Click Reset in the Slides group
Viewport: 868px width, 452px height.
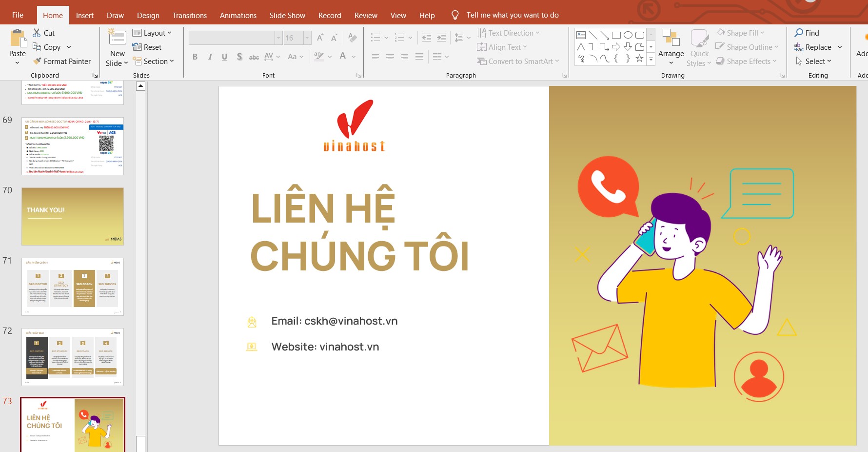click(x=147, y=47)
